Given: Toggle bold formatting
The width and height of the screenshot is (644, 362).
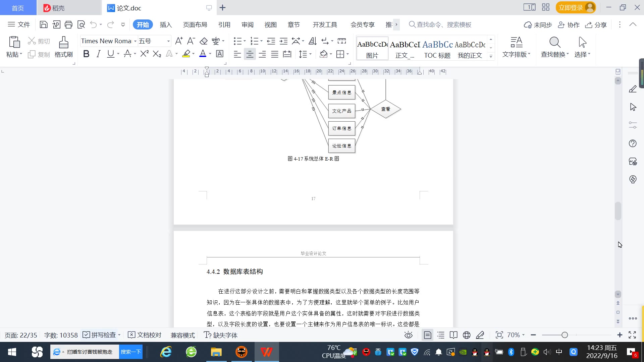Looking at the screenshot, I should coord(86,54).
